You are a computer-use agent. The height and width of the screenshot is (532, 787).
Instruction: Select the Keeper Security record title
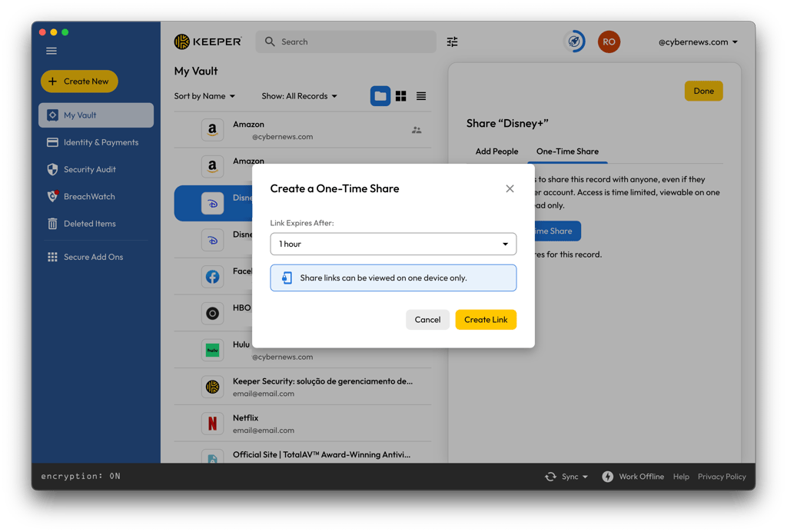tap(322, 381)
